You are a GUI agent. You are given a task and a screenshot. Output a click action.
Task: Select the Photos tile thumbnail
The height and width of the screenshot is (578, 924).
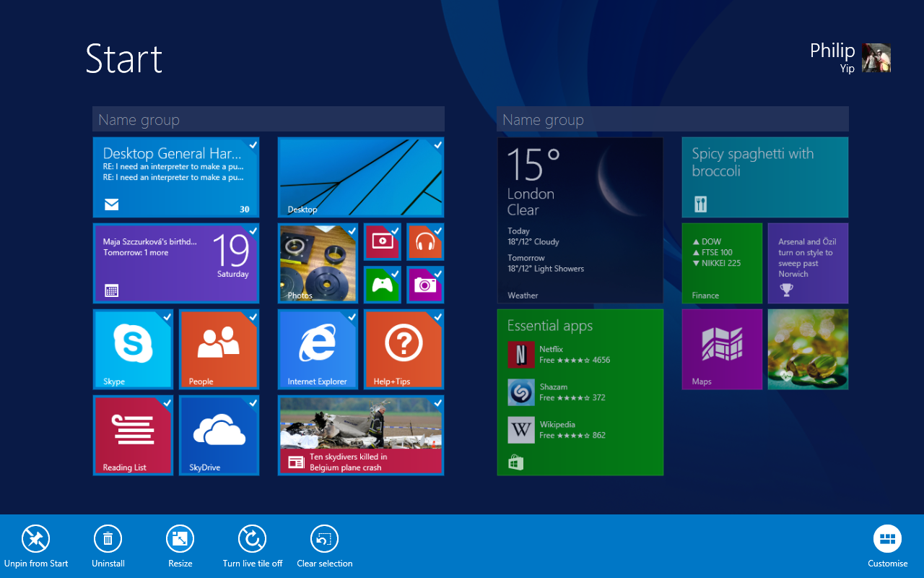click(318, 264)
